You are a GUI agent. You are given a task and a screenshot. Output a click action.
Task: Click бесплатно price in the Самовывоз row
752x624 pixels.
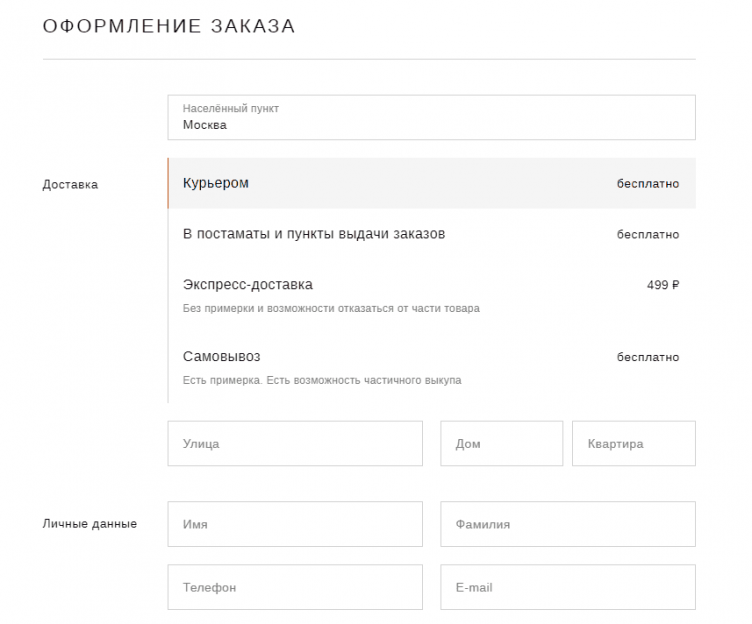[x=648, y=357]
